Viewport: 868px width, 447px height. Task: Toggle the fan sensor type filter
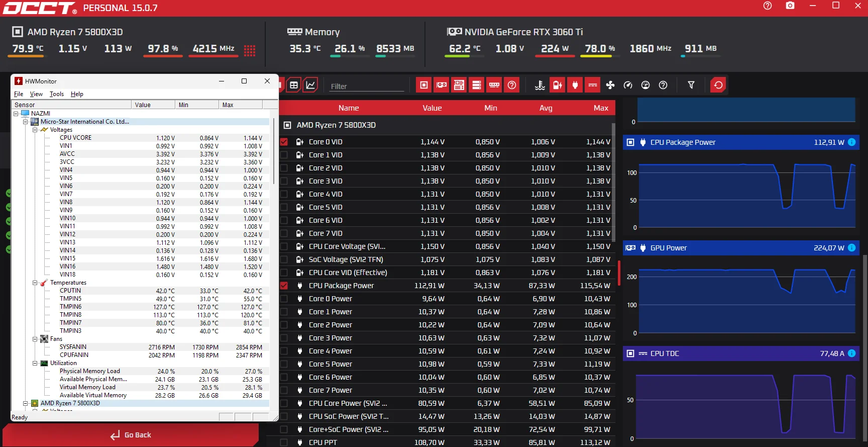pos(610,85)
